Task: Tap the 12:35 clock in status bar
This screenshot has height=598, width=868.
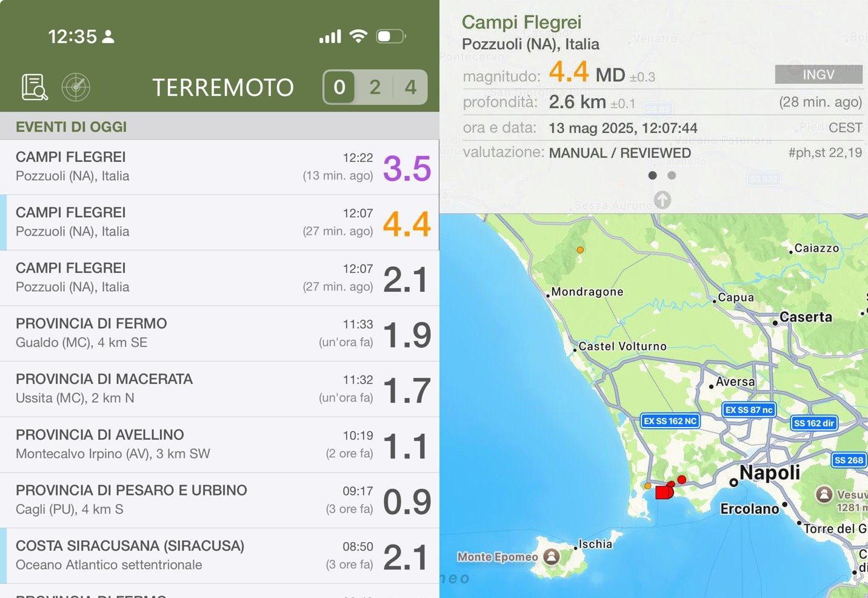Action: pos(72,36)
